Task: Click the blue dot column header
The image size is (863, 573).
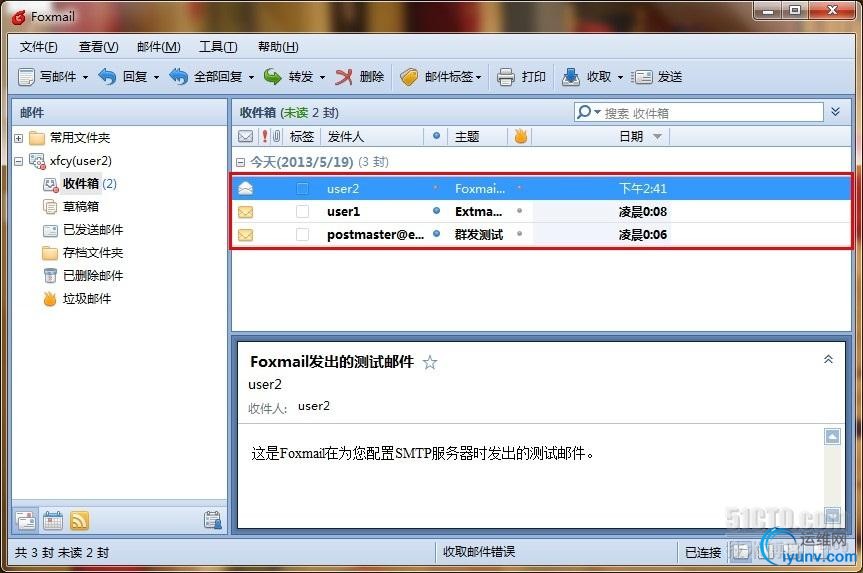Action: pos(436,135)
